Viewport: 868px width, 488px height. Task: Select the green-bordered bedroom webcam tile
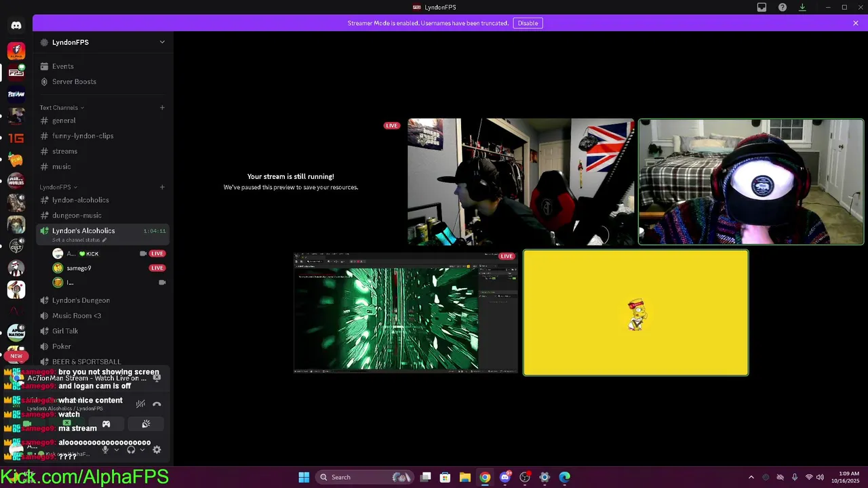[751, 182]
